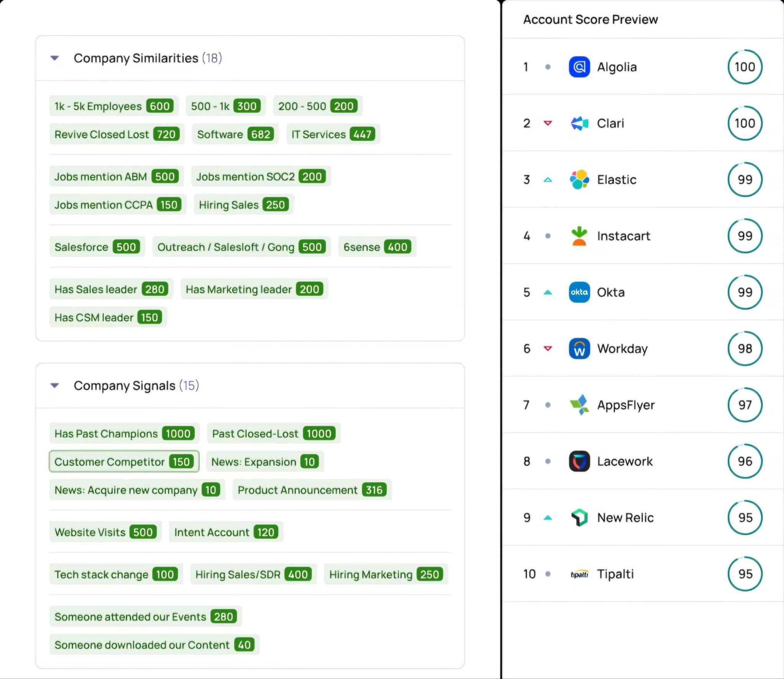
Task: Click the Okta company name
Action: coord(611,292)
